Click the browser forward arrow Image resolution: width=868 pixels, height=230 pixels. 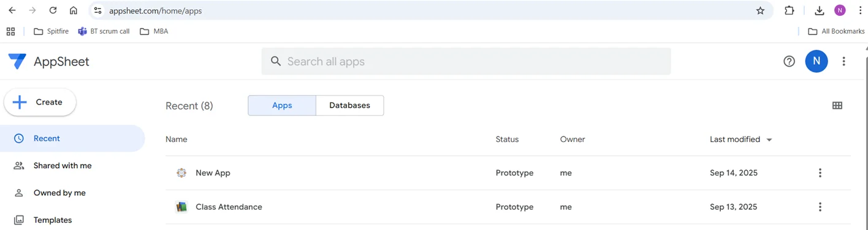point(32,10)
